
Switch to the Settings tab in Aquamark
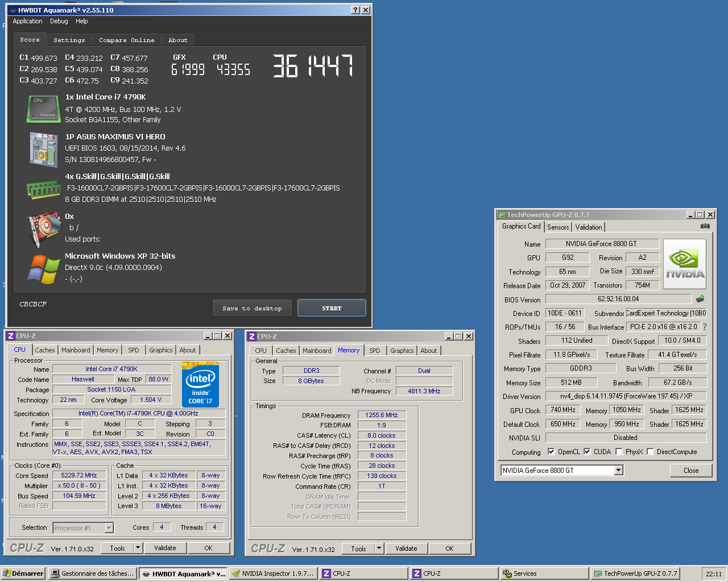[x=69, y=40]
